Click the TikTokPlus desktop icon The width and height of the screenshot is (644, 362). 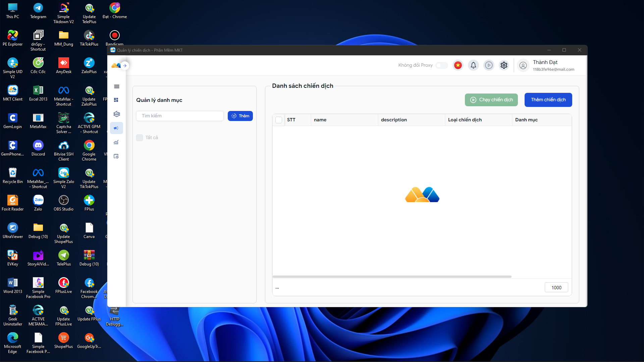click(89, 38)
